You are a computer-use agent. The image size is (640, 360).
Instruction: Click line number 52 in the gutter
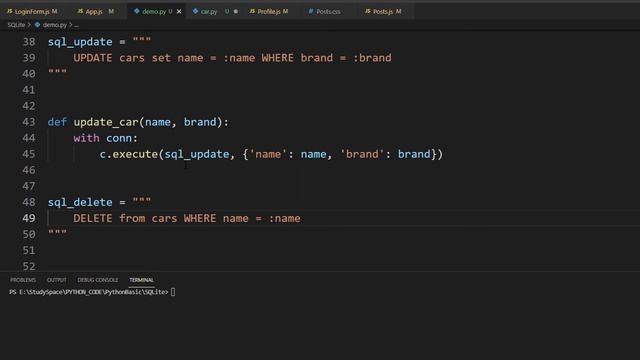pos(29,266)
